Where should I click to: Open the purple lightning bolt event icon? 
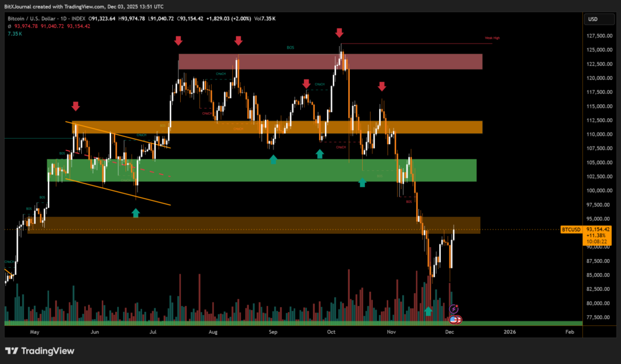(x=454, y=309)
